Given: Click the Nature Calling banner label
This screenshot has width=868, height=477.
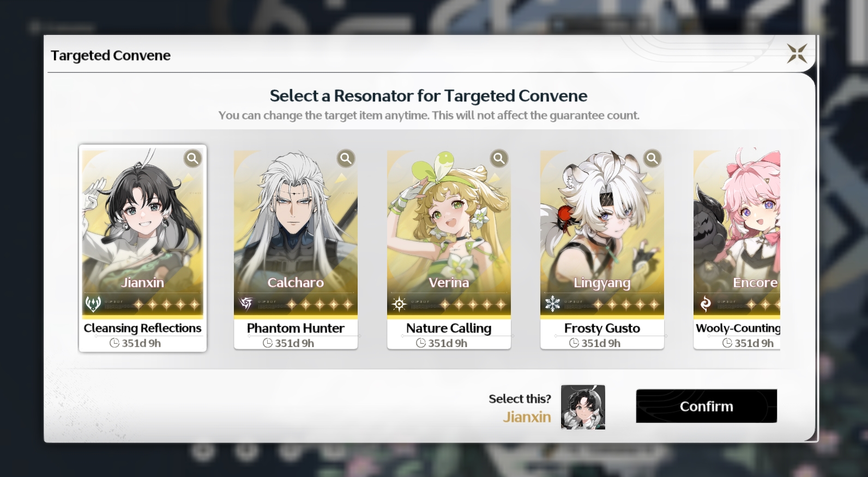Looking at the screenshot, I should pyautogui.click(x=449, y=328).
